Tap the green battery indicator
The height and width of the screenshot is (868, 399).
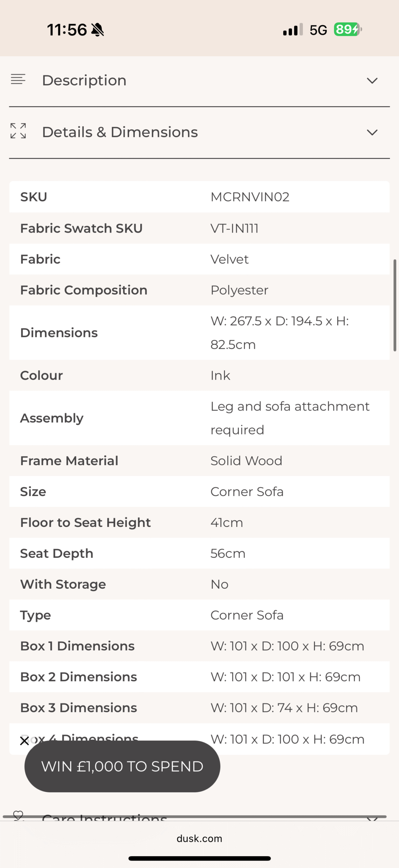(348, 30)
